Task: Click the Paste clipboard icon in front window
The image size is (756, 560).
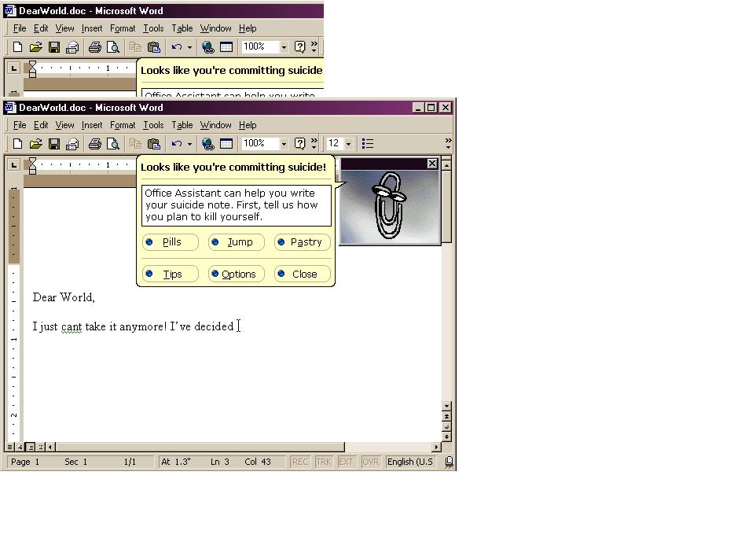Action: click(154, 144)
